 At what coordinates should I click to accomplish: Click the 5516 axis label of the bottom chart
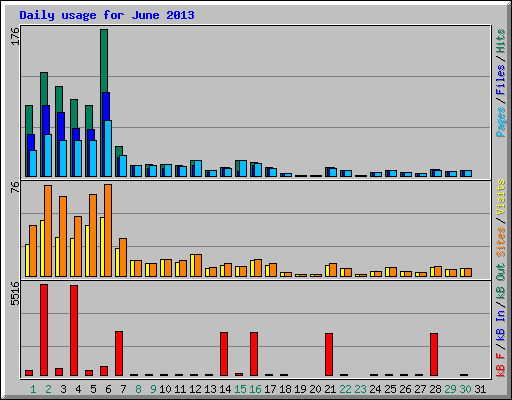coord(16,293)
